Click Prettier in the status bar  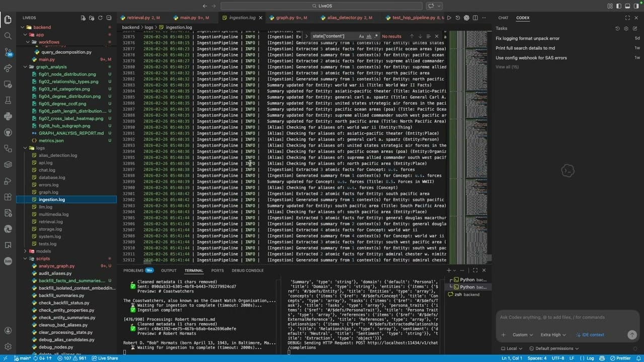620,358
